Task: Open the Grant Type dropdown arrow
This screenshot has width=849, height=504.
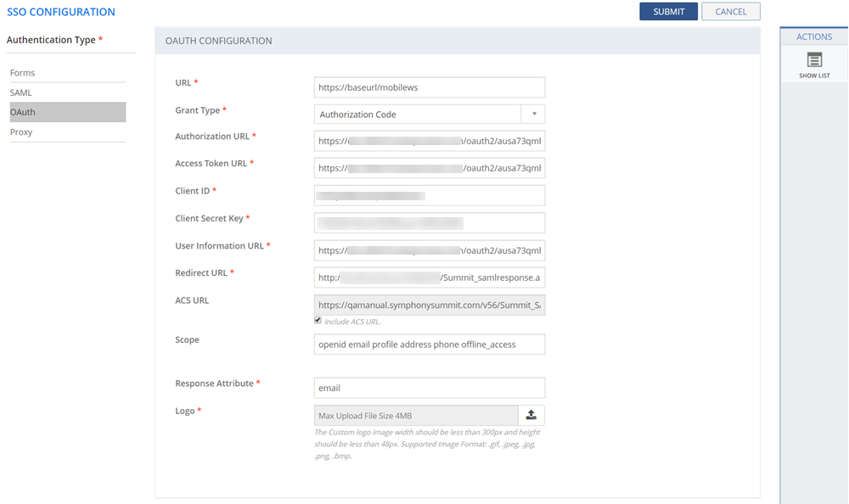Action: click(534, 114)
